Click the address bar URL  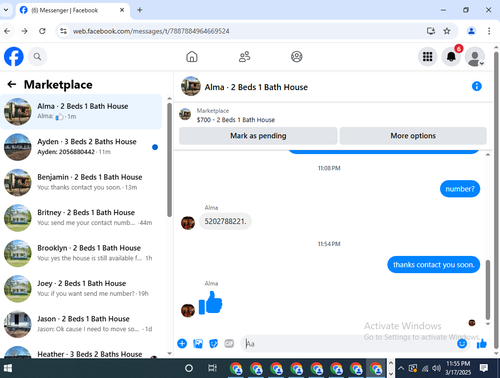tap(151, 31)
